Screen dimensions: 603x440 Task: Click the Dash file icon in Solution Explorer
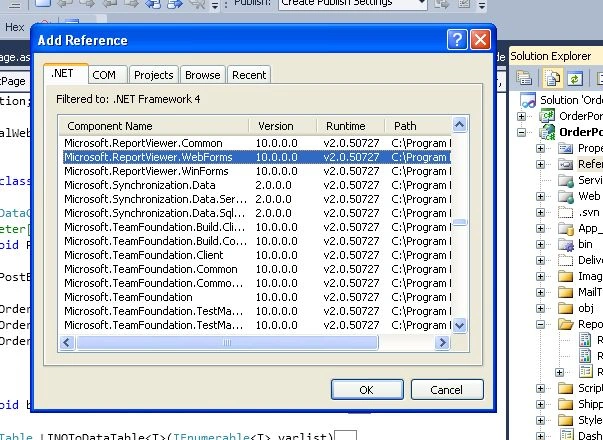[566, 435]
